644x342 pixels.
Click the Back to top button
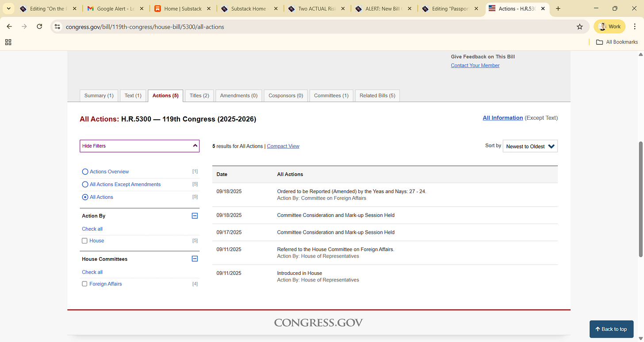pyautogui.click(x=611, y=329)
